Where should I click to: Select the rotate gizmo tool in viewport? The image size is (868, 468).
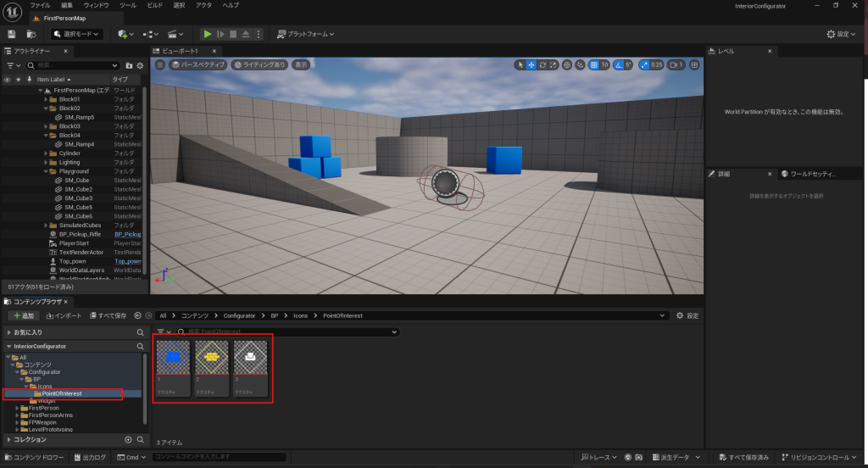543,64
